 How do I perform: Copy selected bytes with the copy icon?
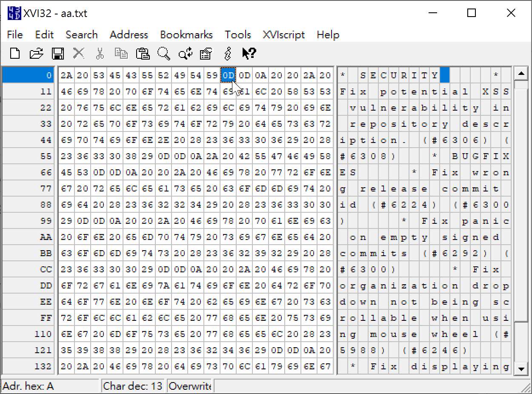point(121,54)
